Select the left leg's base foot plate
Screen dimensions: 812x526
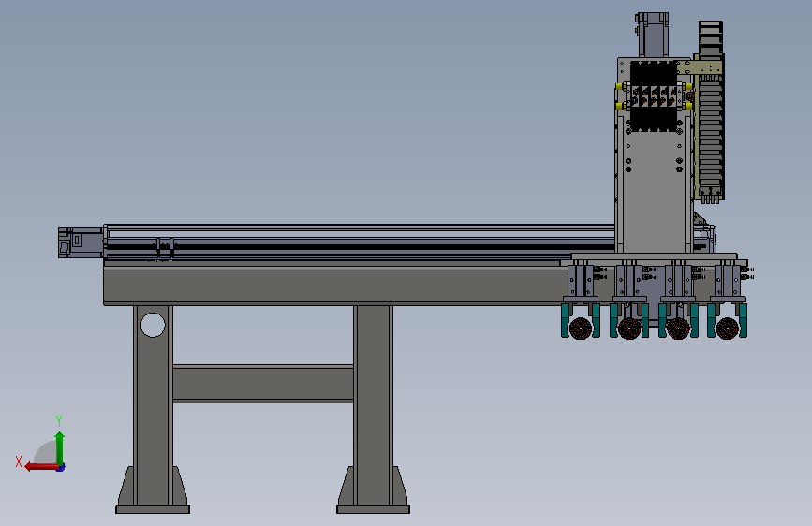(153, 510)
